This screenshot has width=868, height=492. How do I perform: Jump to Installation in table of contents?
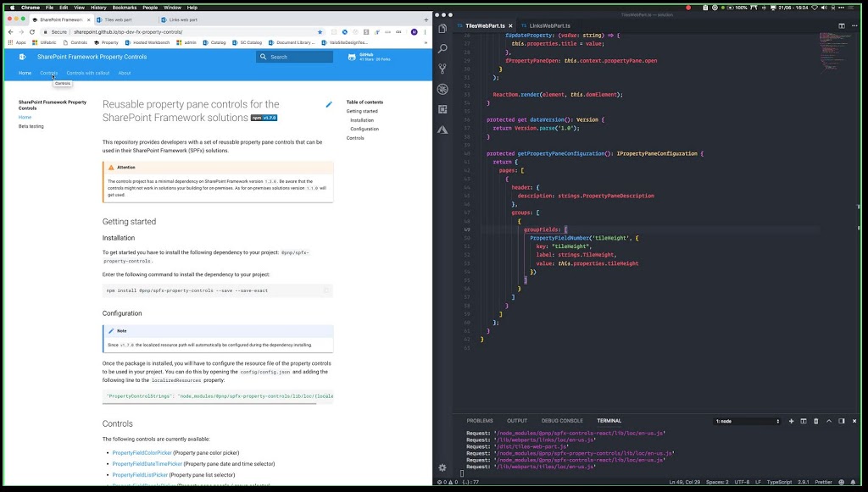coord(362,120)
